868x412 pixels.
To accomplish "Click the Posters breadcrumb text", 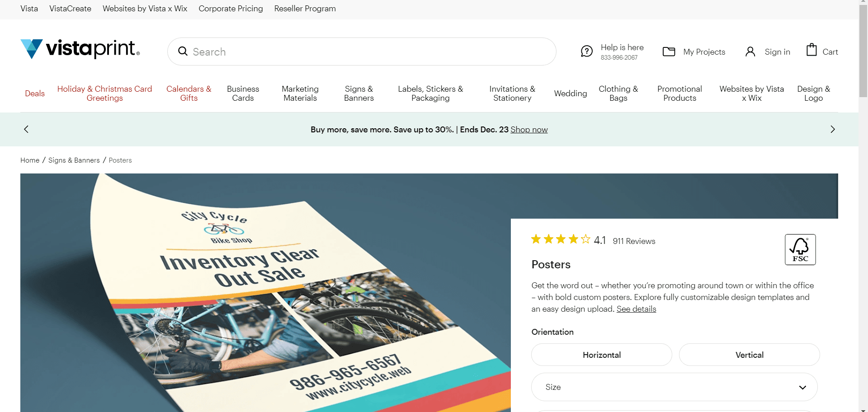I will (120, 160).
